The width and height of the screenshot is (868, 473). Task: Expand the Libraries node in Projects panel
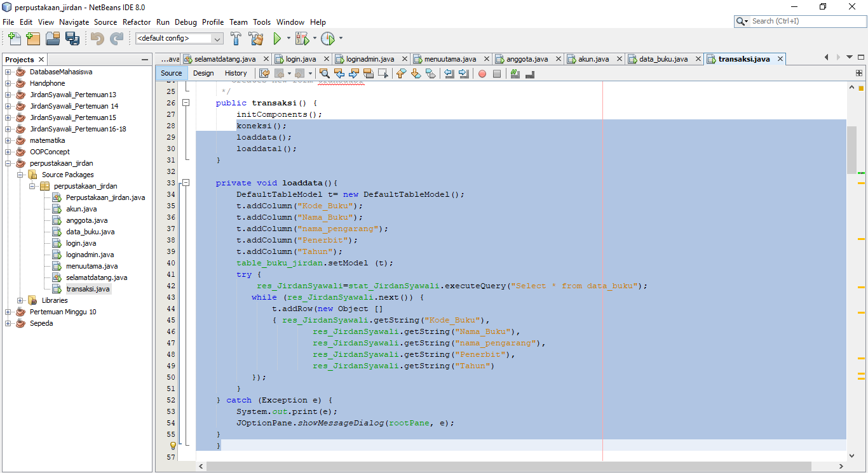(20, 300)
